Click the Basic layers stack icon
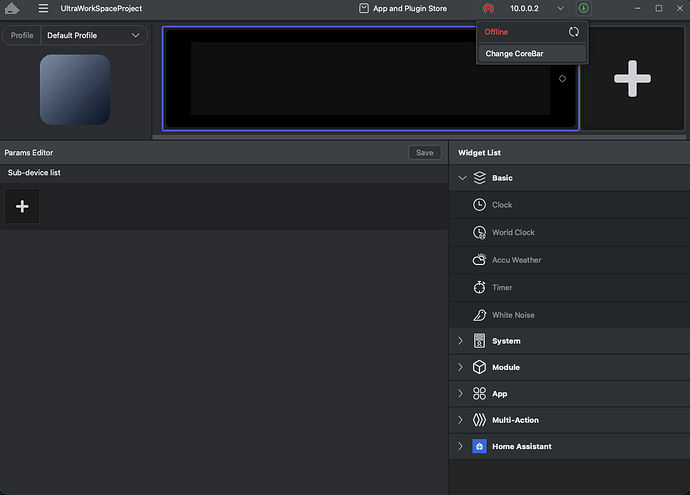The image size is (690, 495). click(x=479, y=178)
